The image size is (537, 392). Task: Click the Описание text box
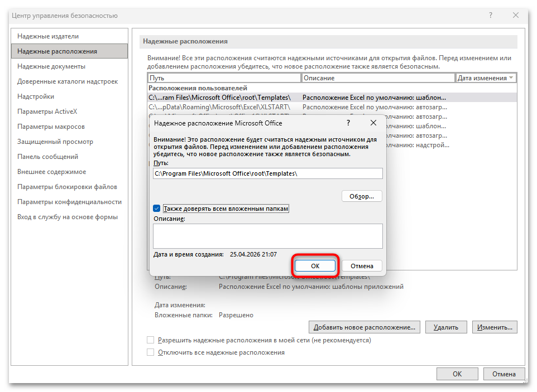(x=268, y=236)
